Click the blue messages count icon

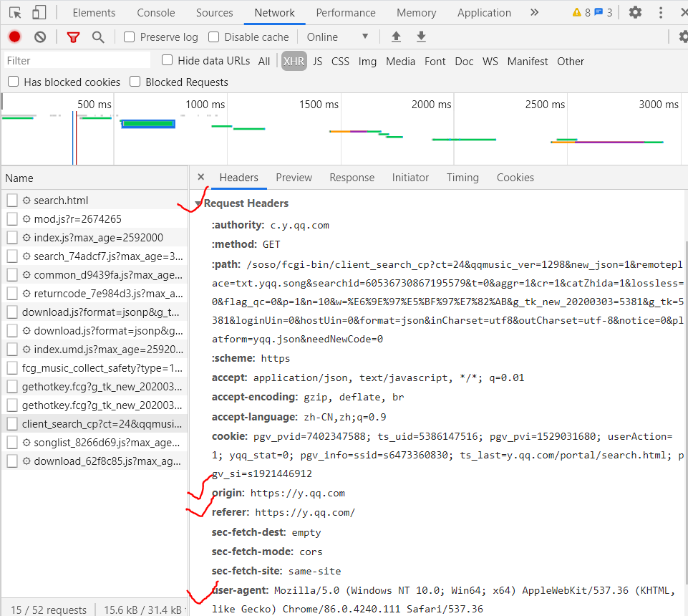(599, 12)
